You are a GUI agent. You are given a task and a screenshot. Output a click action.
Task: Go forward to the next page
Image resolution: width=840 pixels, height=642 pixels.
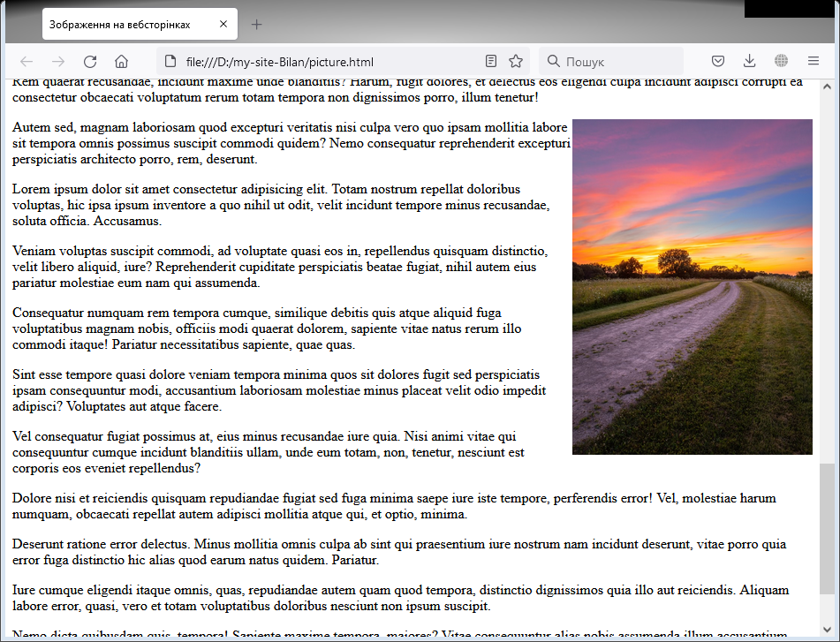[x=58, y=62]
